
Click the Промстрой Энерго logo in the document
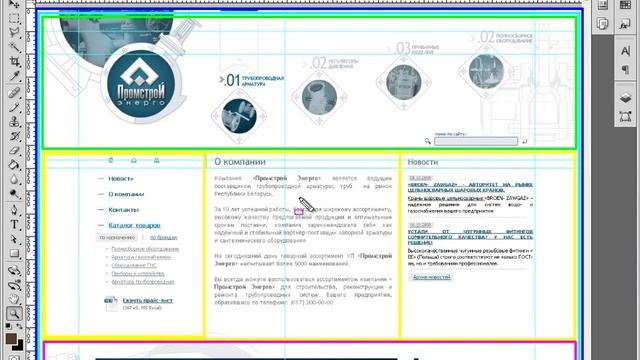coord(141,85)
